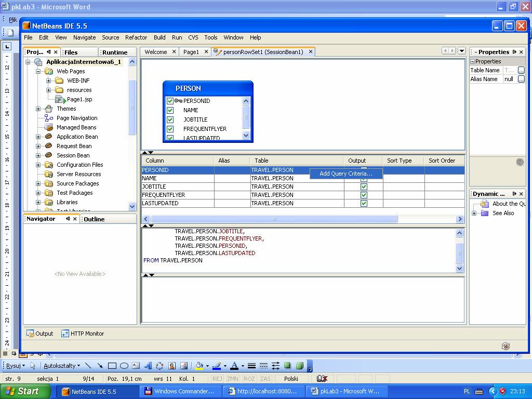The width and height of the screenshot is (532, 399).
Task: Insert a picture from file in Word
Action: pyautogui.click(x=184, y=366)
